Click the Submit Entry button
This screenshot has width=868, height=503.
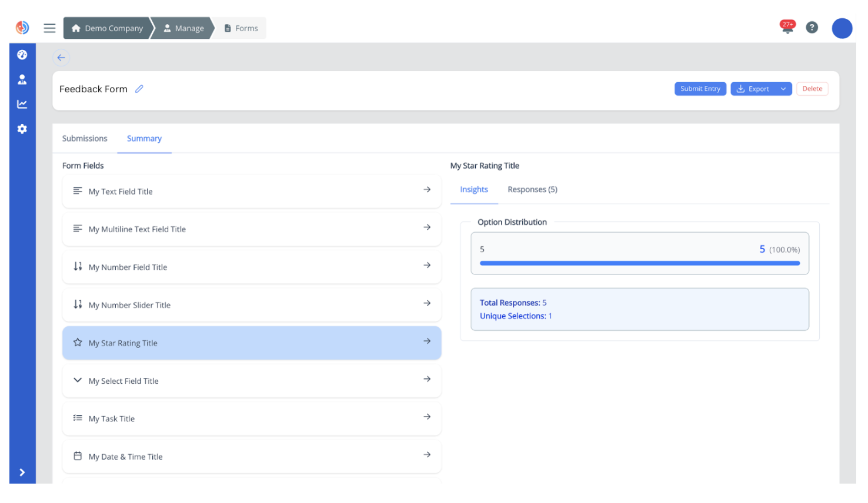(x=700, y=89)
